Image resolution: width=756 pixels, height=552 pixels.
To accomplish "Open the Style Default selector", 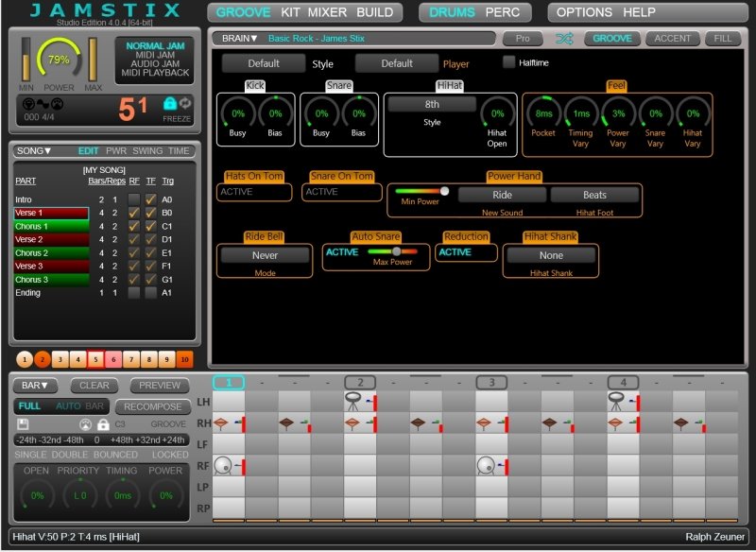I will point(264,63).
